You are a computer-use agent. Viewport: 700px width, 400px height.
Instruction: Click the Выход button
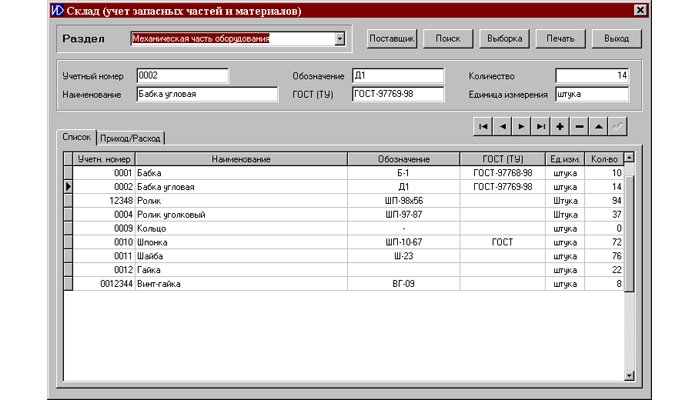(617, 39)
